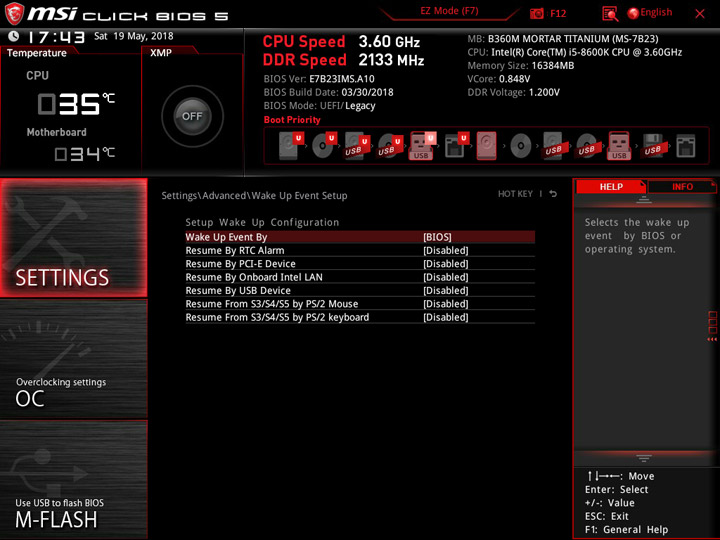
Task: Select the UEFI USB hard disk boot icon
Action: [x=357, y=146]
